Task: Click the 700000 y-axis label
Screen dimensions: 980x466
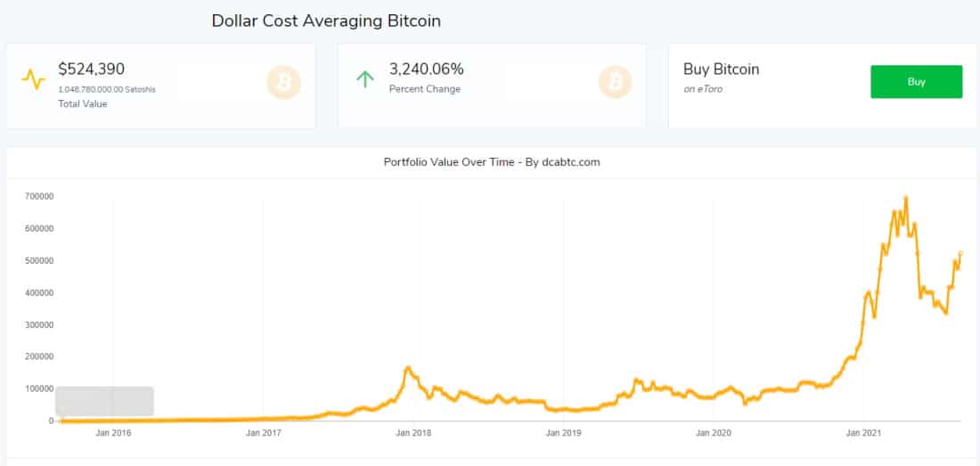Action: click(x=38, y=197)
